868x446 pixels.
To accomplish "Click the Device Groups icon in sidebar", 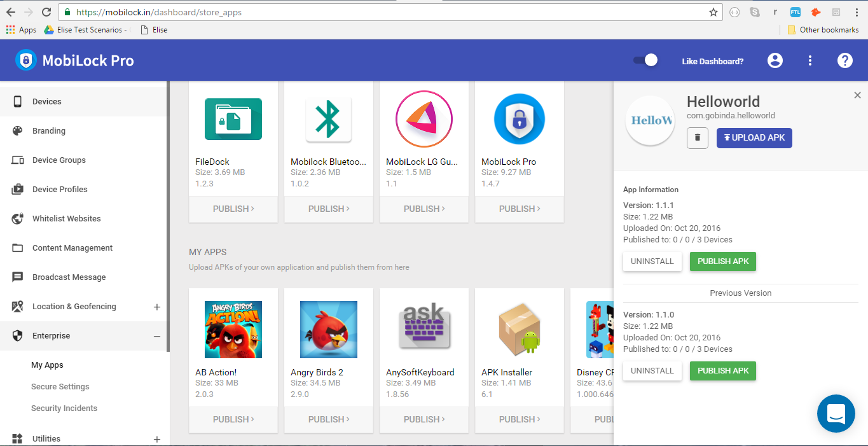I will (18, 160).
